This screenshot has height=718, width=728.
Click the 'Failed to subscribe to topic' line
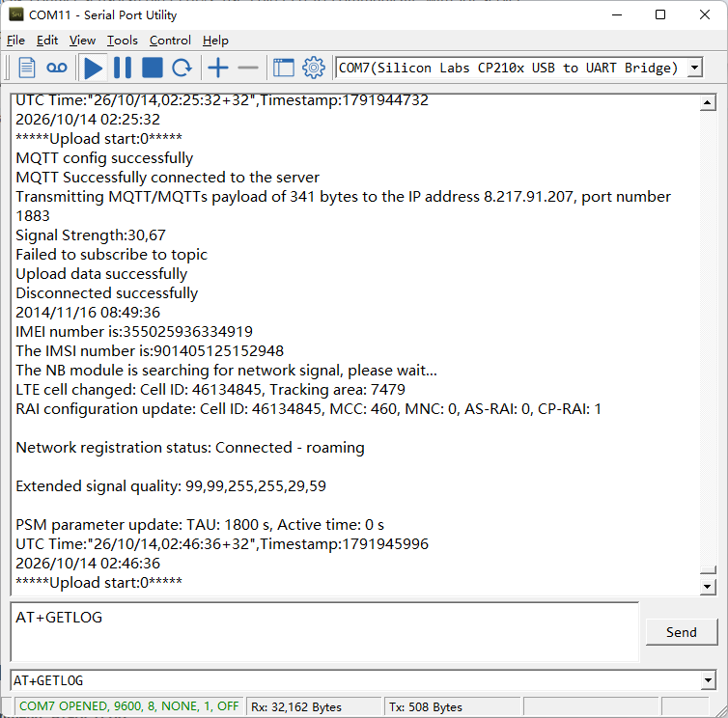(111, 255)
